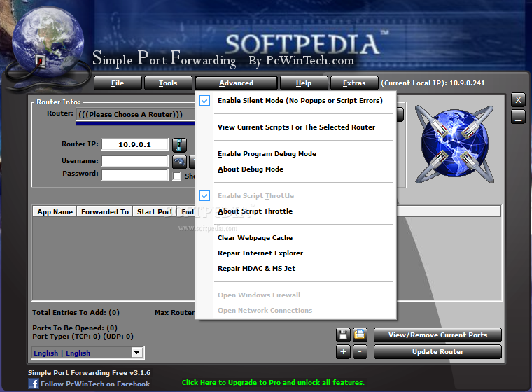The height and width of the screenshot is (392, 532).
Task: Click the Username input field
Action: click(x=134, y=161)
